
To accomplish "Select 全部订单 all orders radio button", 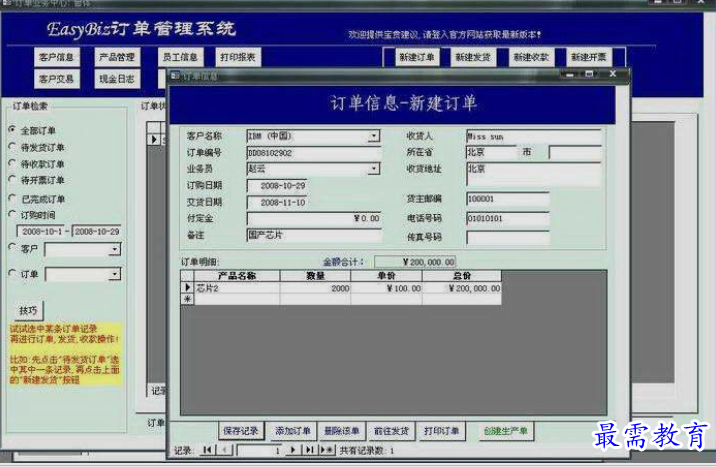I will 12,130.
